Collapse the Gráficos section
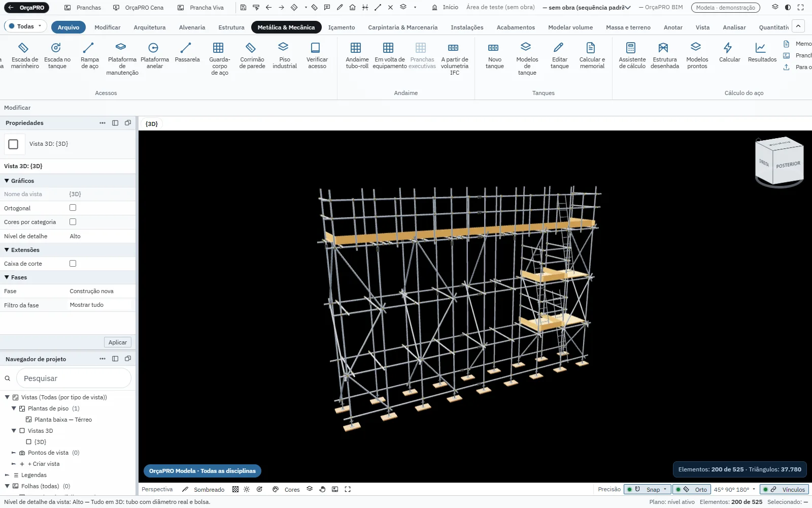 point(7,181)
